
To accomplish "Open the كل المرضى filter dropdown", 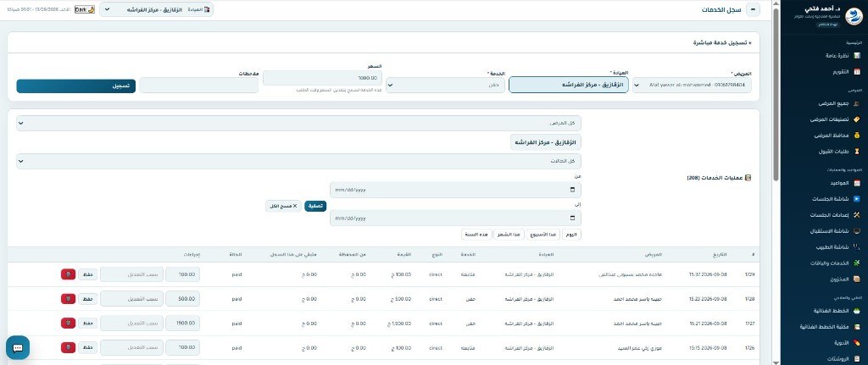I will pos(299,123).
